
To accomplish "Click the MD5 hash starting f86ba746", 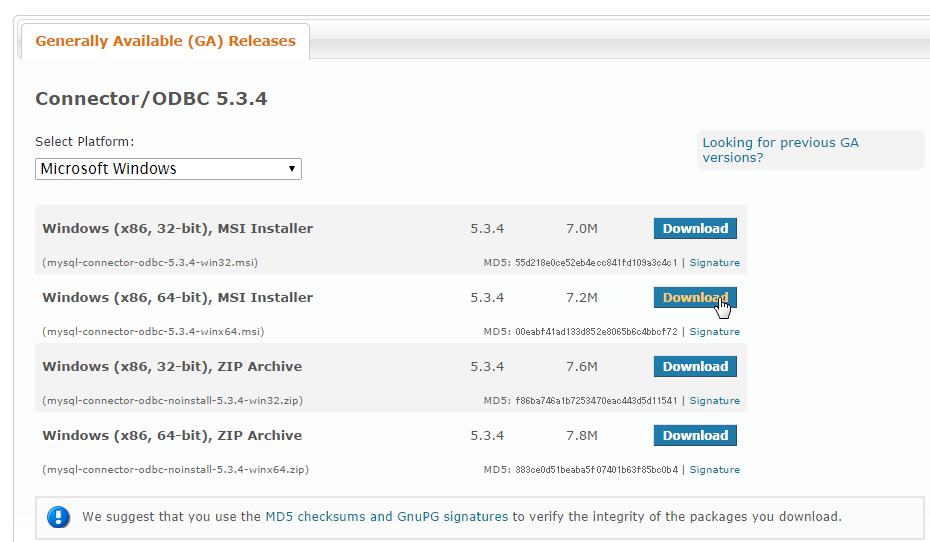I will [x=596, y=401].
